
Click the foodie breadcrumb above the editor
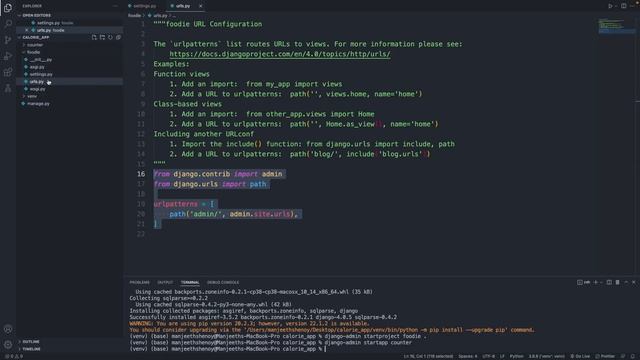tap(134, 16)
